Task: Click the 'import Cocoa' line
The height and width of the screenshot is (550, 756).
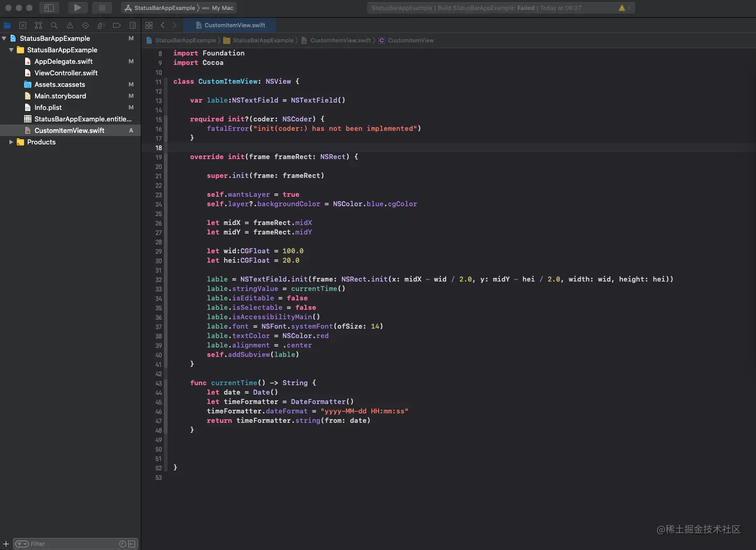Action: 198,62
